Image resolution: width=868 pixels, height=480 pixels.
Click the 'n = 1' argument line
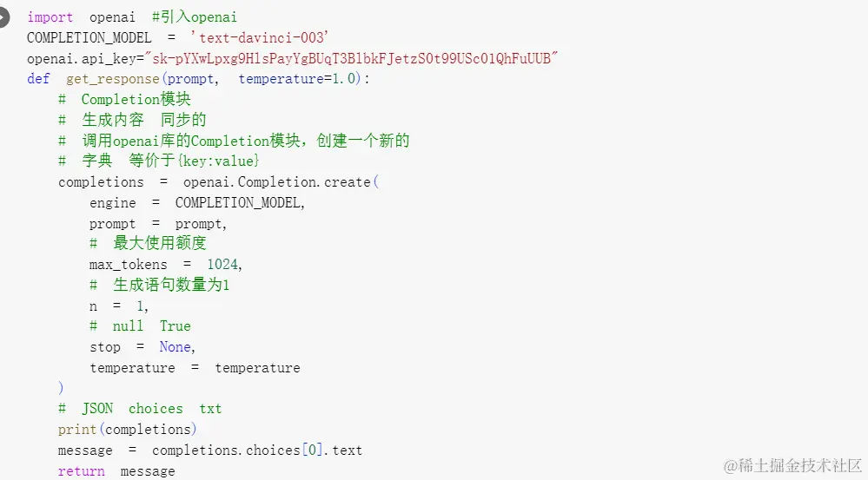click(x=119, y=306)
